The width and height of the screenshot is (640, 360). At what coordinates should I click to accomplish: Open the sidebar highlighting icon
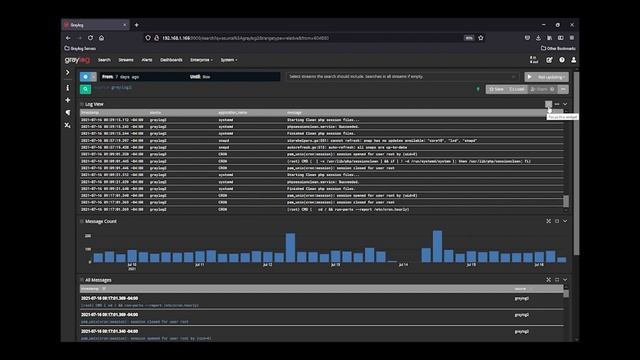pyautogui.click(x=68, y=113)
